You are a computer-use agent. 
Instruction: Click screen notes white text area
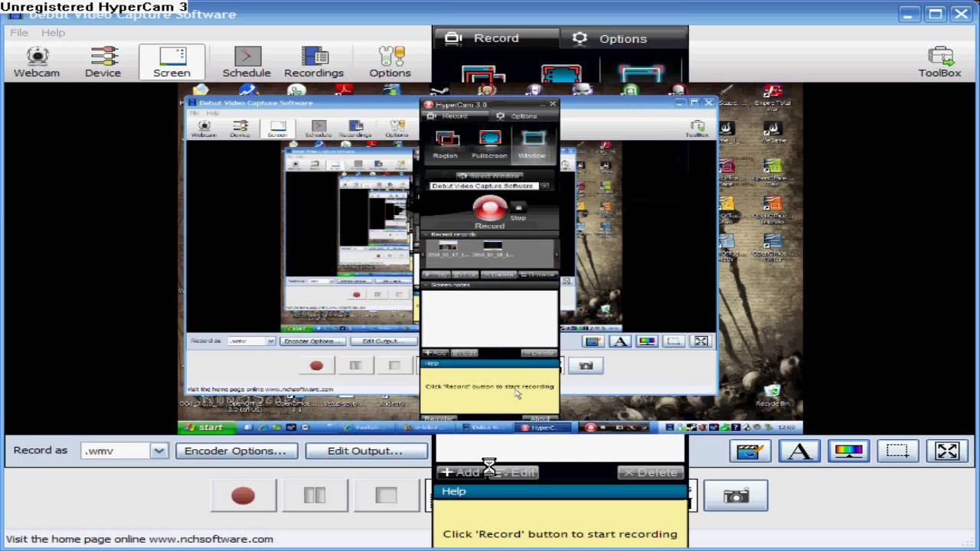click(490, 318)
